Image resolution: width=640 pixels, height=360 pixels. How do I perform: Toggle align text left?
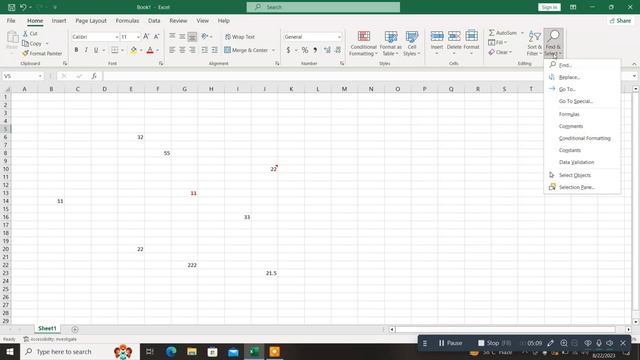172,50
